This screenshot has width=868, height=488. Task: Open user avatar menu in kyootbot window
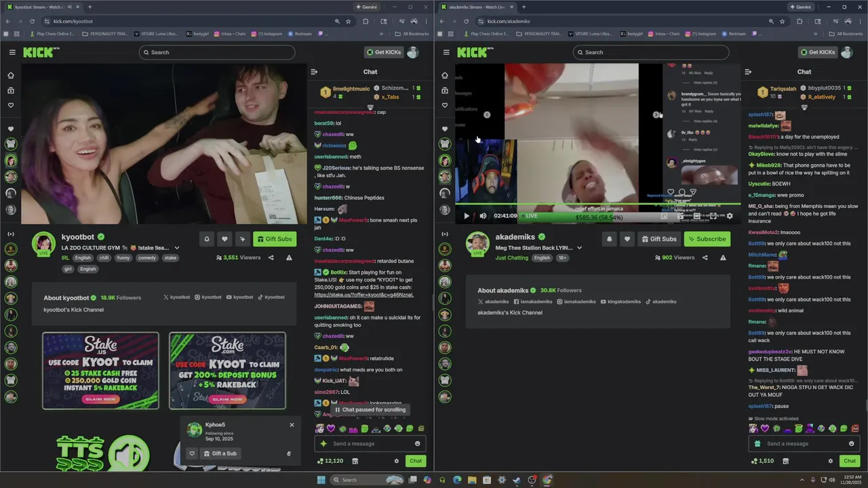(x=412, y=52)
